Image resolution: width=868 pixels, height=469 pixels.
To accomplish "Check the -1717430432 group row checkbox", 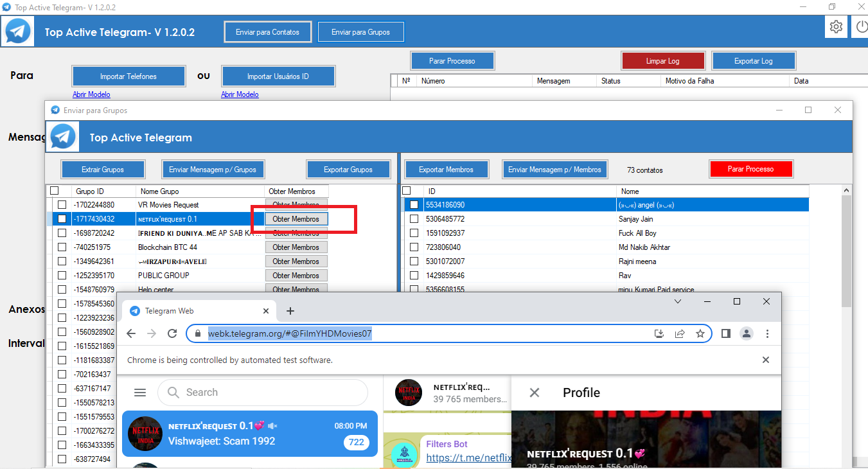I will click(x=62, y=219).
